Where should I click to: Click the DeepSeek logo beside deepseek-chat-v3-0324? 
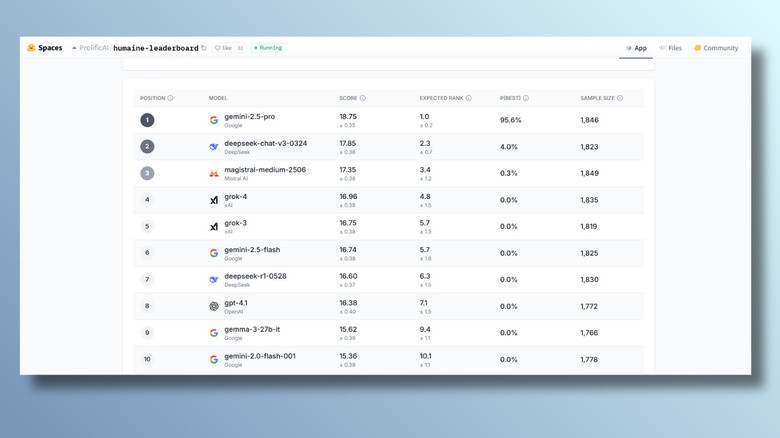coord(214,147)
